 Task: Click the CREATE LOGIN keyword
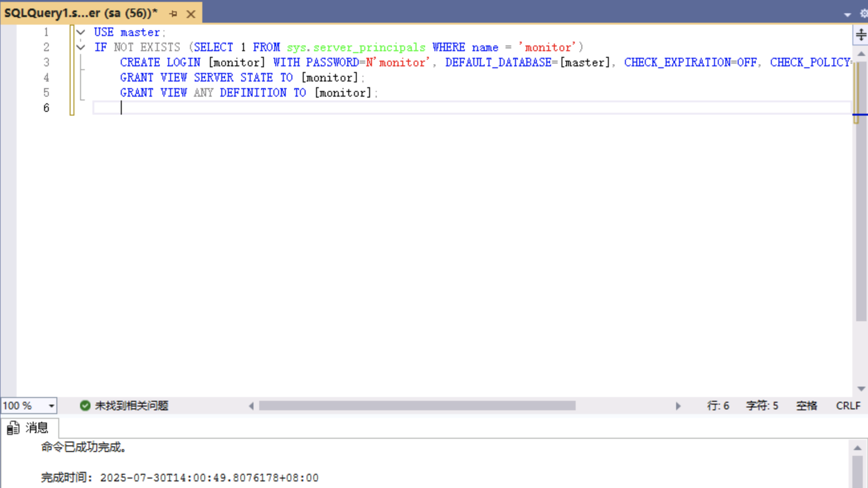[160, 63]
